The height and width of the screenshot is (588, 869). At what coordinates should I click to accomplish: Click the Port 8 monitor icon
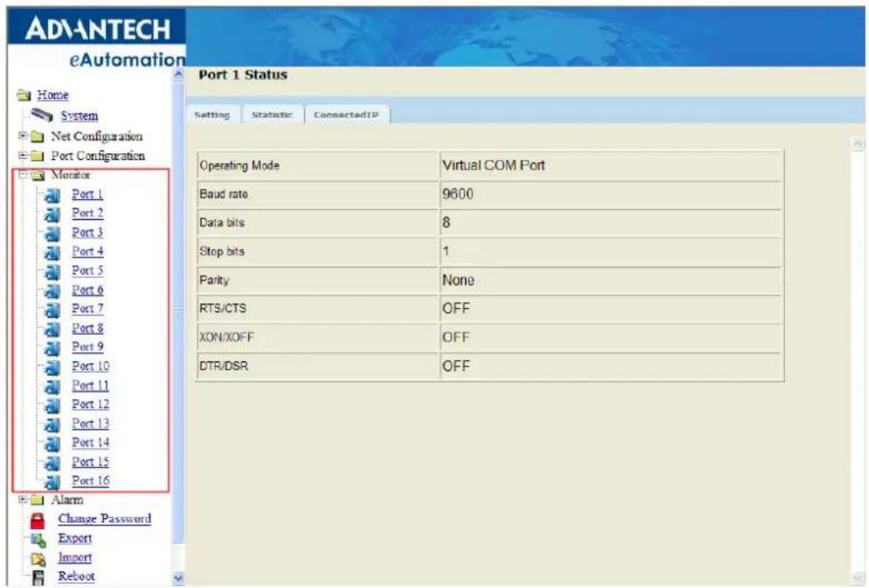(52, 329)
